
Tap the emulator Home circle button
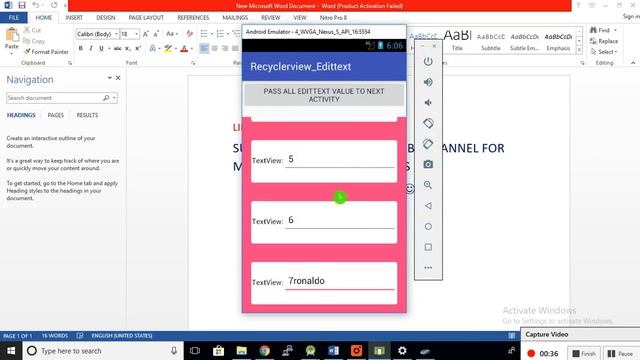(x=428, y=226)
